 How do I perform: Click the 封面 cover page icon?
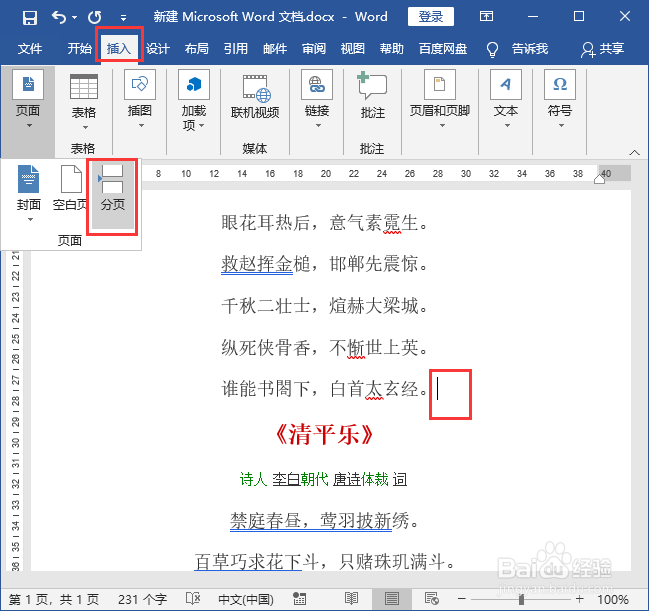coord(29,179)
